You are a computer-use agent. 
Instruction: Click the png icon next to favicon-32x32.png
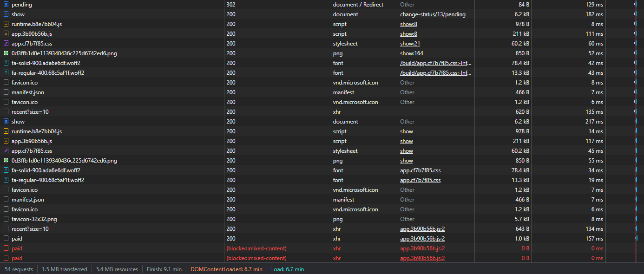7,219
